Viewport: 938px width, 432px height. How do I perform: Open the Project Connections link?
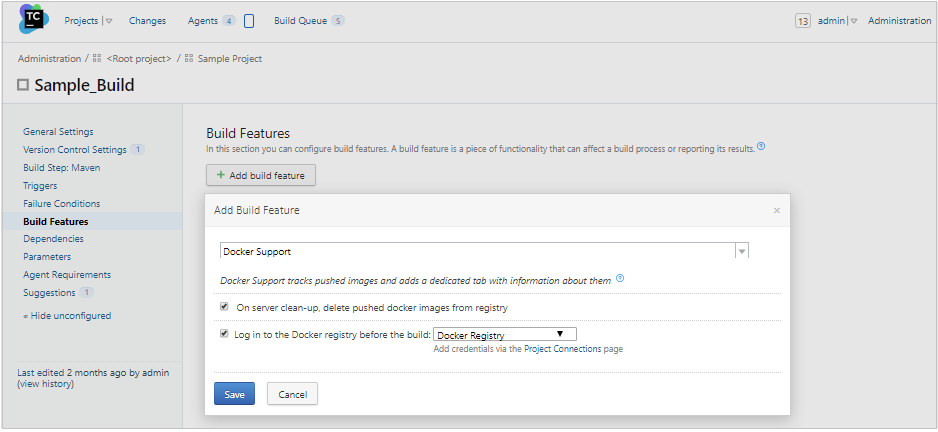point(562,349)
